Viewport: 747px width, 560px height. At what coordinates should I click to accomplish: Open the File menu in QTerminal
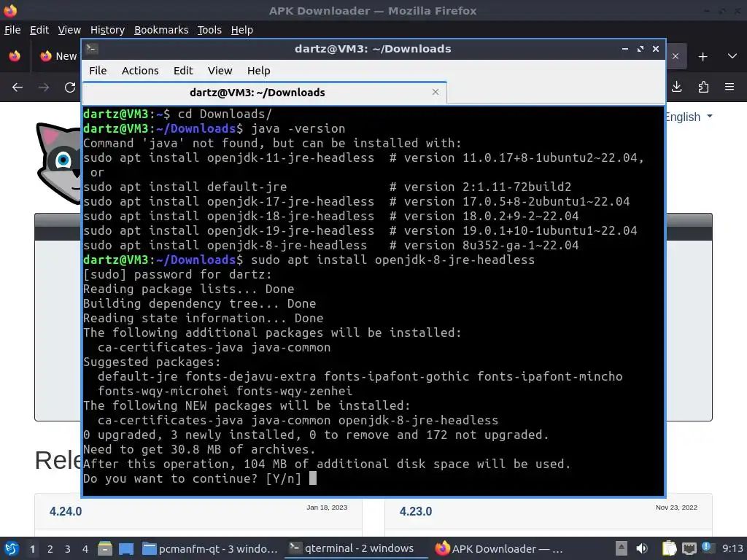click(98, 71)
